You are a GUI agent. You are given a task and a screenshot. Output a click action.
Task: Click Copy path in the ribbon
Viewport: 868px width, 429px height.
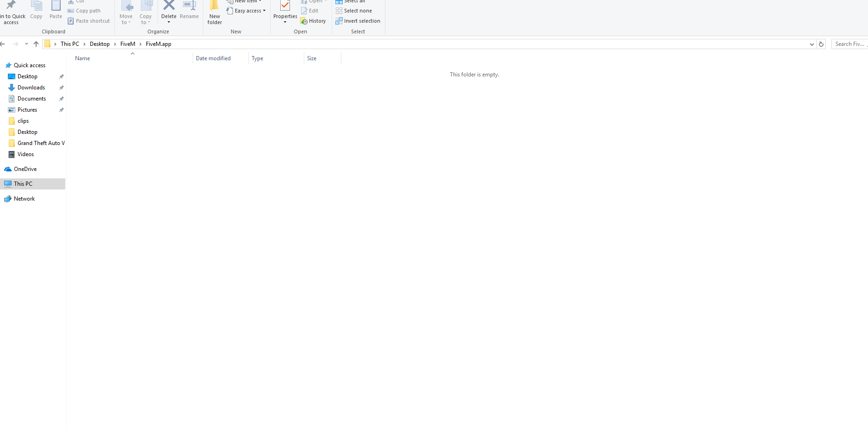(84, 11)
